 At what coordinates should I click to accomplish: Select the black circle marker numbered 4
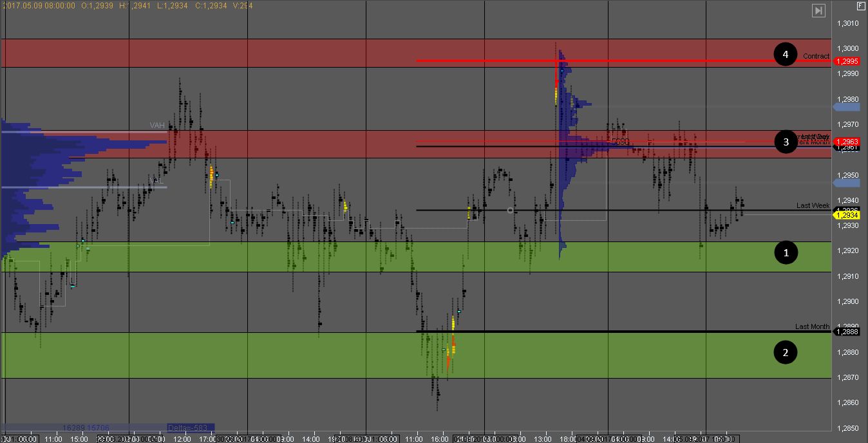(785, 55)
